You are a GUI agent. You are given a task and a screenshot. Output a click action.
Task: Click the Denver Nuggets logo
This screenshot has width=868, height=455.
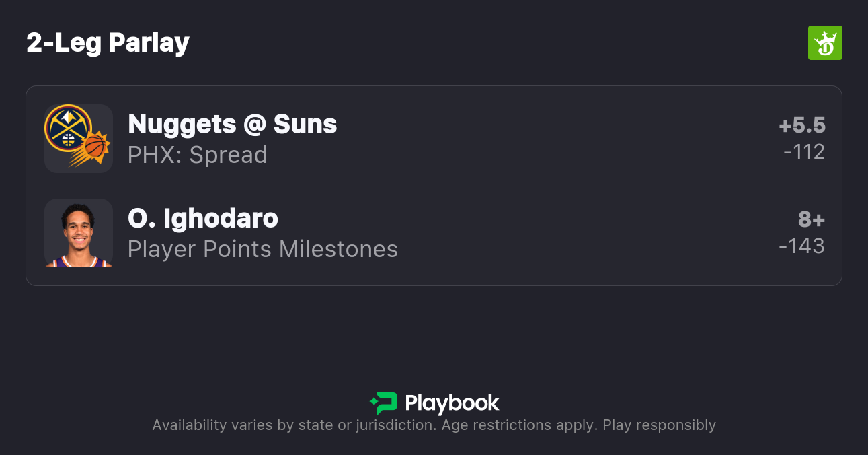click(x=67, y=128)
